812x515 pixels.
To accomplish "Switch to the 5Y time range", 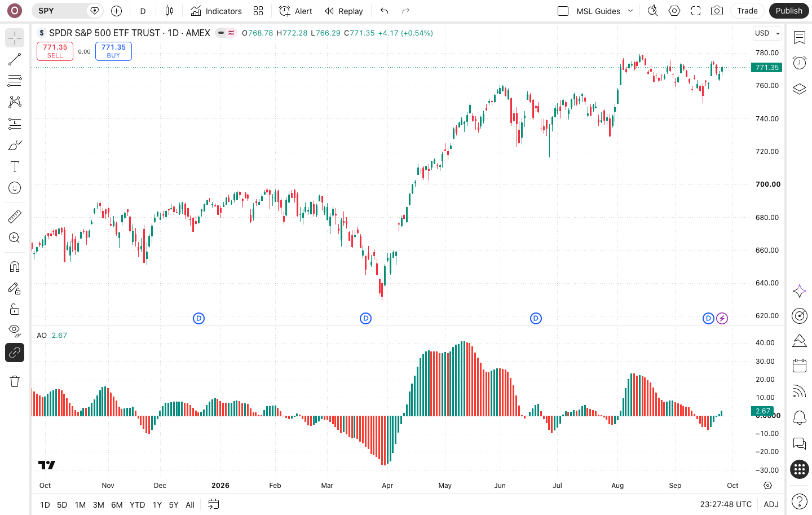I will point(174,505).
